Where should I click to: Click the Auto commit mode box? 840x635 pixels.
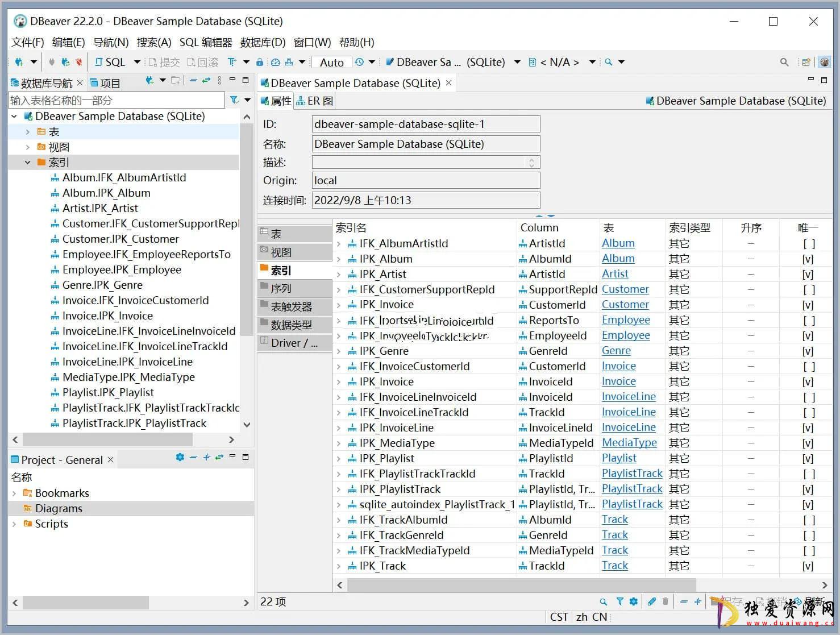coord(332,62)
